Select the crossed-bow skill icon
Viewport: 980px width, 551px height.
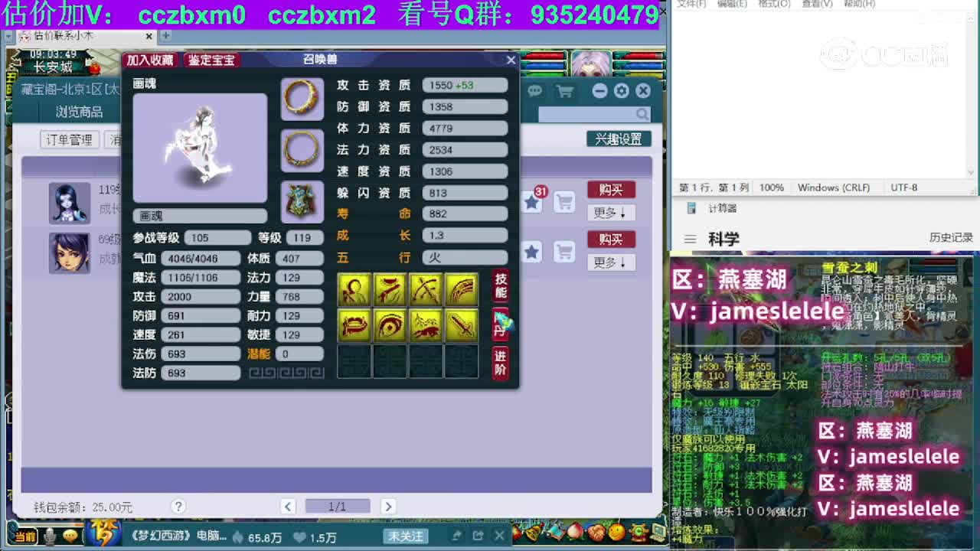425,289
